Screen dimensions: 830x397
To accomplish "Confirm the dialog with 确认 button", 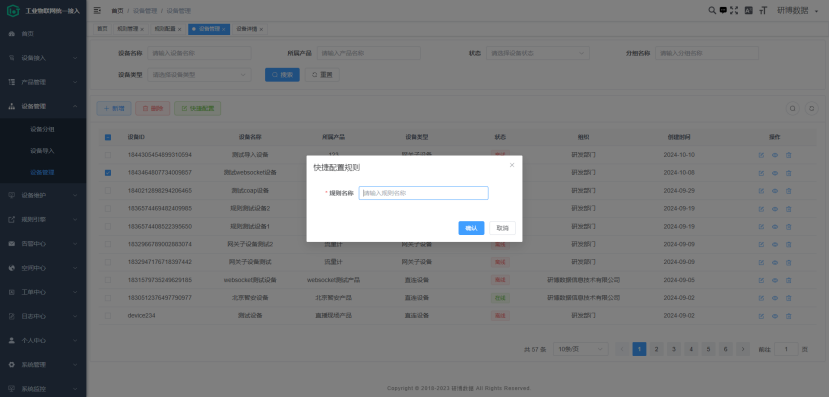I will tap(471, 228).
